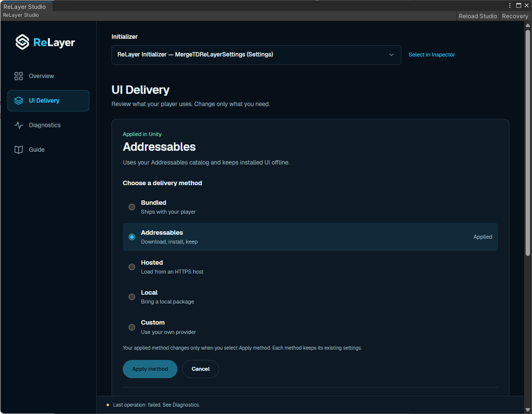
Task: Click the Apply method button
Action: pos(150,369)
